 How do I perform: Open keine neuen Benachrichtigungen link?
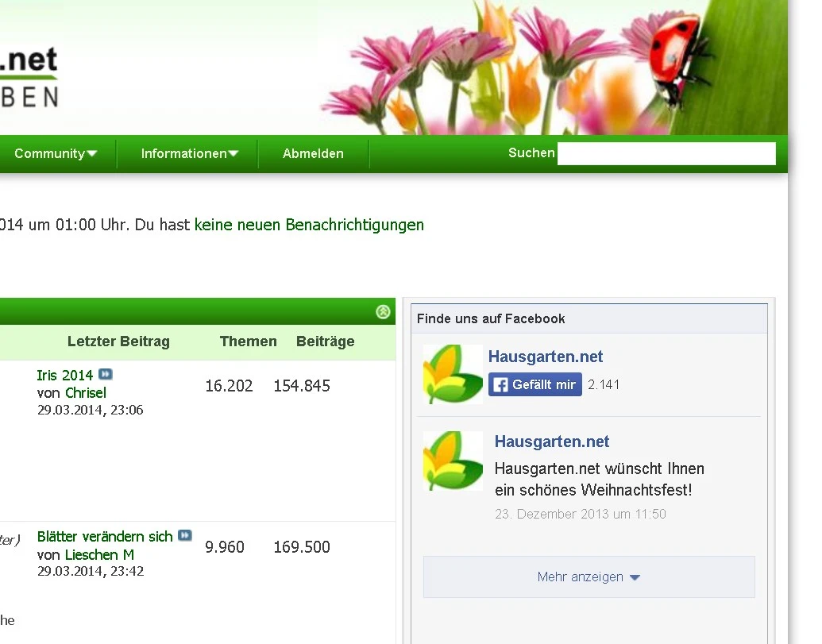click(309, 225)
